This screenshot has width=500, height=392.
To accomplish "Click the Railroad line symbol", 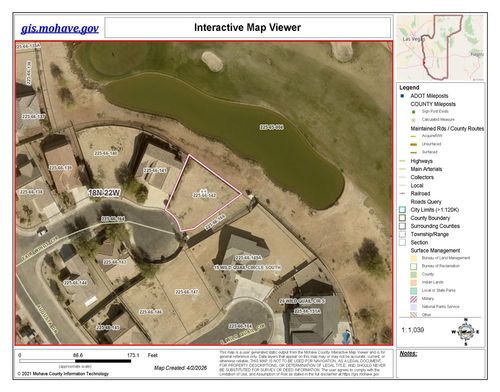I will coord(403,193).
